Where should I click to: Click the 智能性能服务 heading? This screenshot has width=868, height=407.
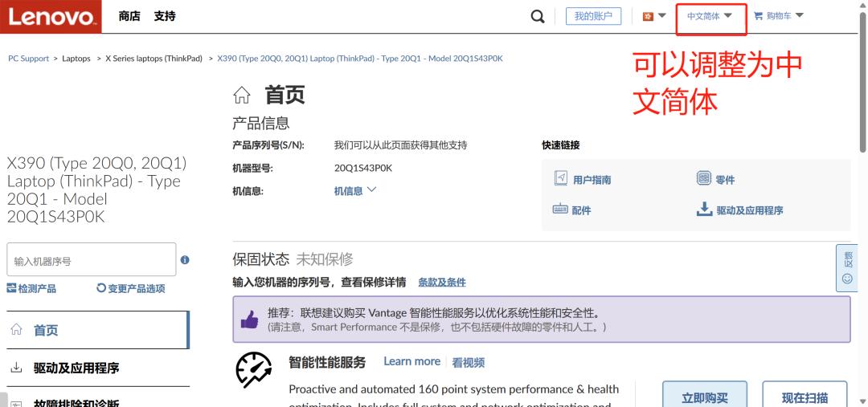click(327, 362)
